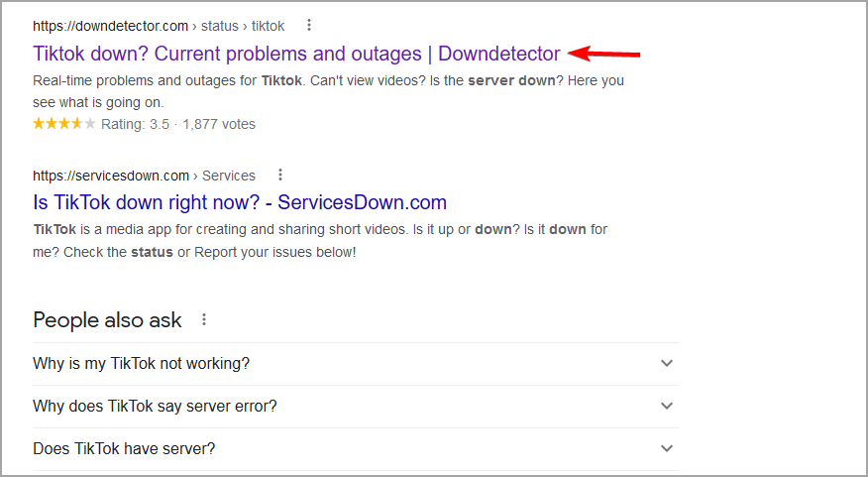
Task: Click 'Rating: 3.5 · 1,877 votes' text
Action: [x=178, y=124]
